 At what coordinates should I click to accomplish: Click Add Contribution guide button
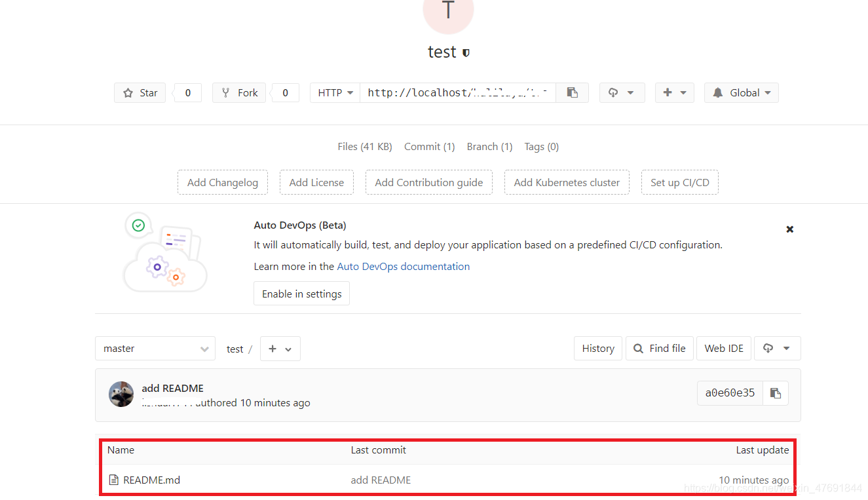coord(429,182)
